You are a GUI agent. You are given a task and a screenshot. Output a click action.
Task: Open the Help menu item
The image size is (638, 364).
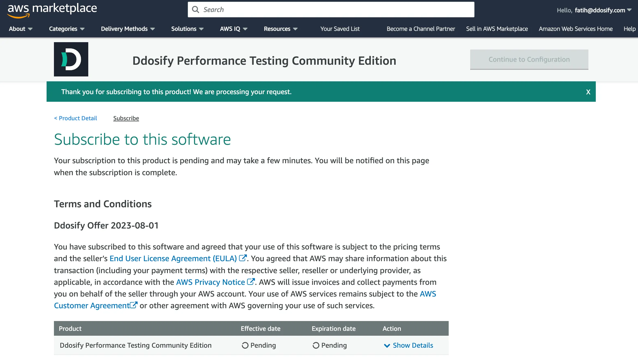630,29
